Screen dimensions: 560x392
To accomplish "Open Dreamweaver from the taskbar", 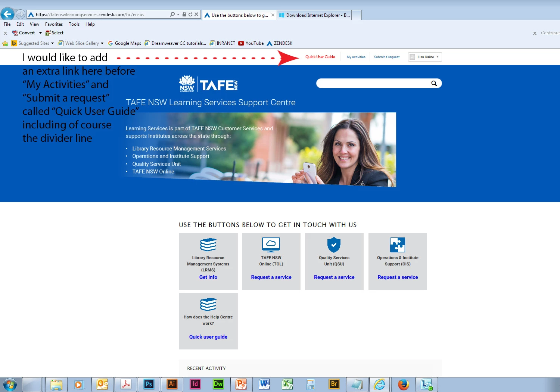I will tap(218, 385).
